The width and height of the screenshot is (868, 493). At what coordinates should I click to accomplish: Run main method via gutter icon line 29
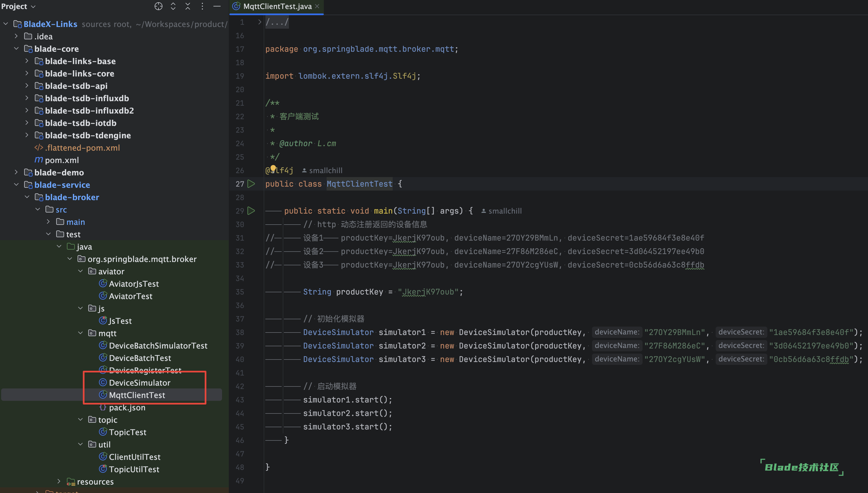(251, 211)
